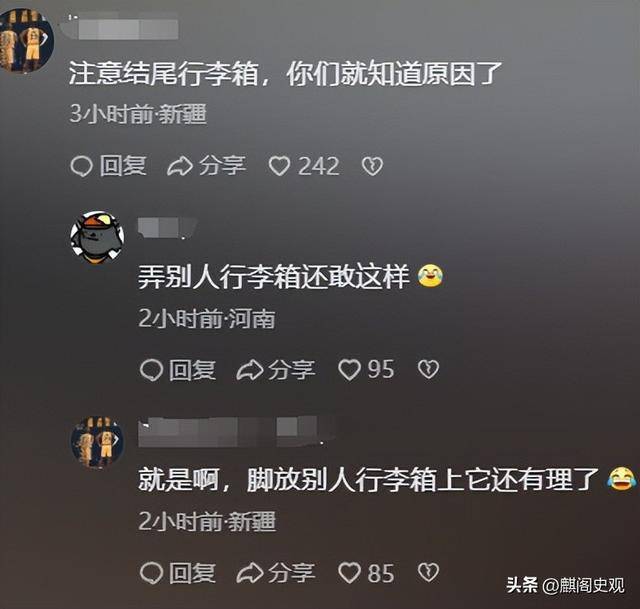Click broken heart icon beside 95 likes

click(x=428, y=369)
